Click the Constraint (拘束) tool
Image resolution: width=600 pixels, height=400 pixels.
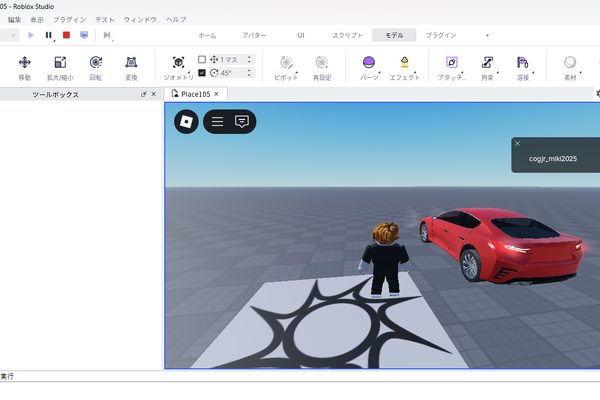(x=488, y=67)
